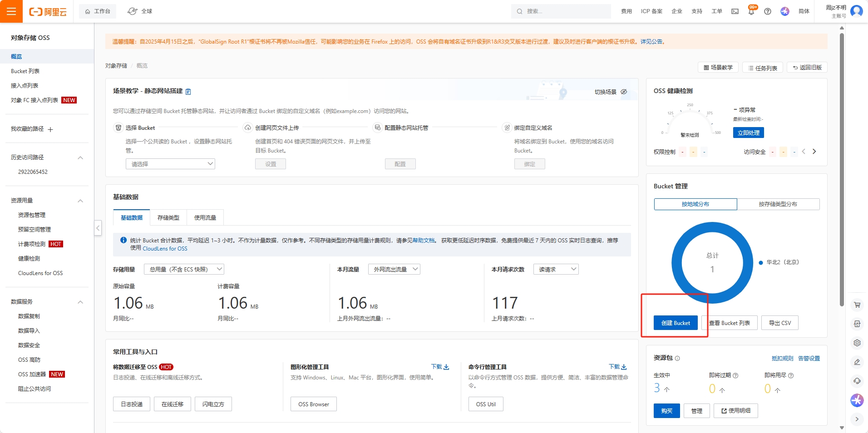The height and width of the screenshot is (433, 868).
Task: Collapse the 资源用量 sidebar section
Action: point(80,201)
